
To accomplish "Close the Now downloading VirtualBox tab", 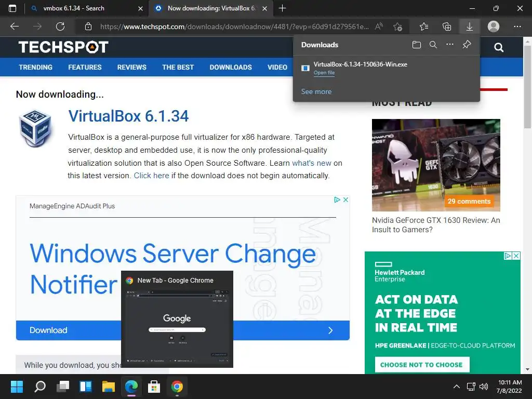I will (265, 8).
